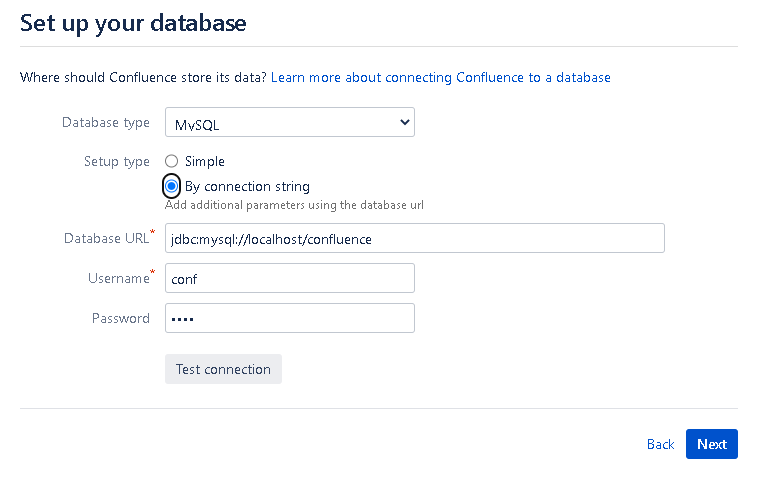Click the Test connection button
The width and height of the screenshot is (762, 480).
pos(223,369)
